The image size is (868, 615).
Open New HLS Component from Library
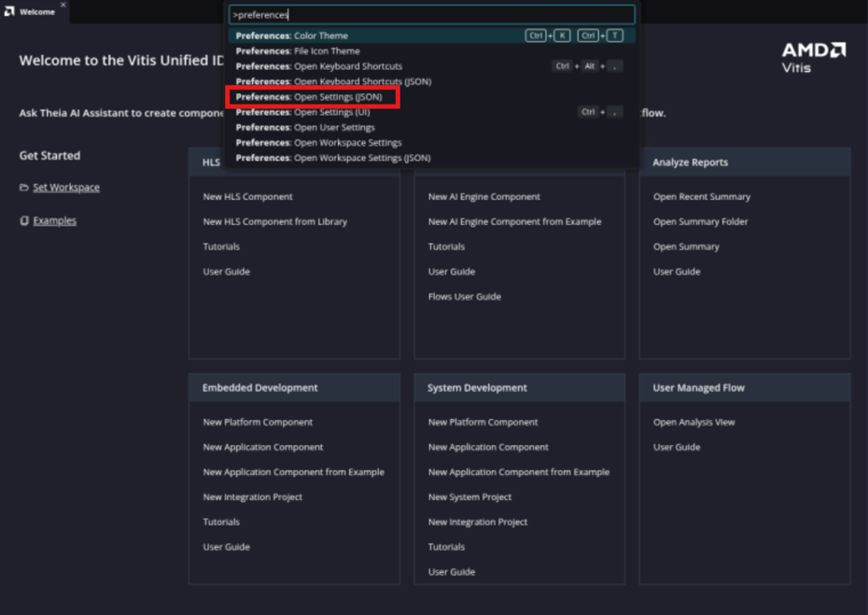275,221
